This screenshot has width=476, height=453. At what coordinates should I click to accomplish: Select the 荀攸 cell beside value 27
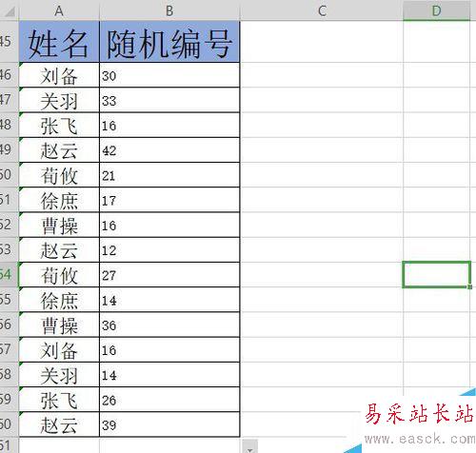click(59, 275)
